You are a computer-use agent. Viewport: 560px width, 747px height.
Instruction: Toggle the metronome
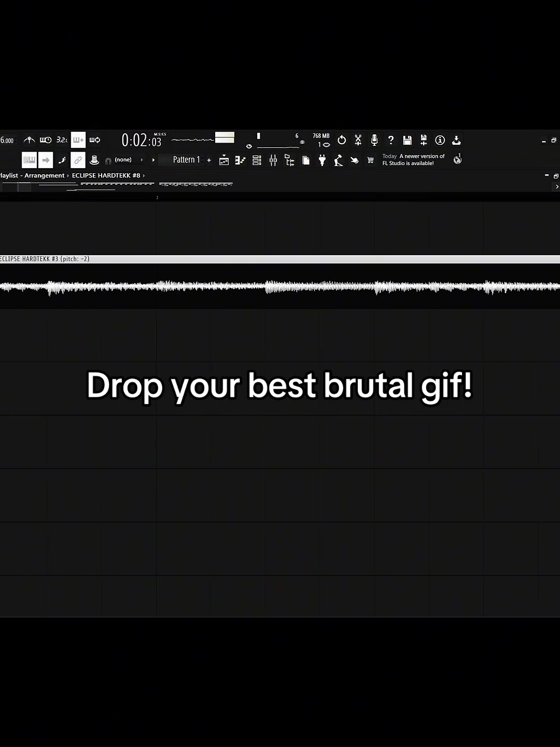coord(30,140)
